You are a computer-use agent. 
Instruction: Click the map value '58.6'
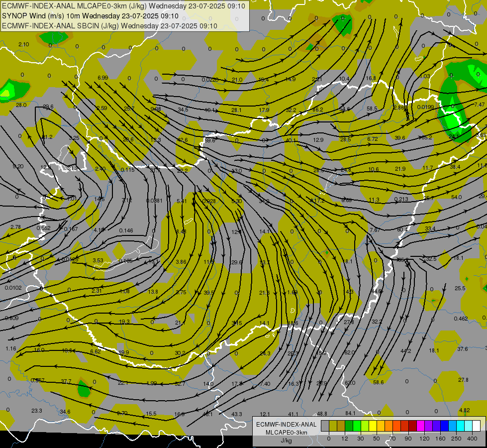[378, 382]
